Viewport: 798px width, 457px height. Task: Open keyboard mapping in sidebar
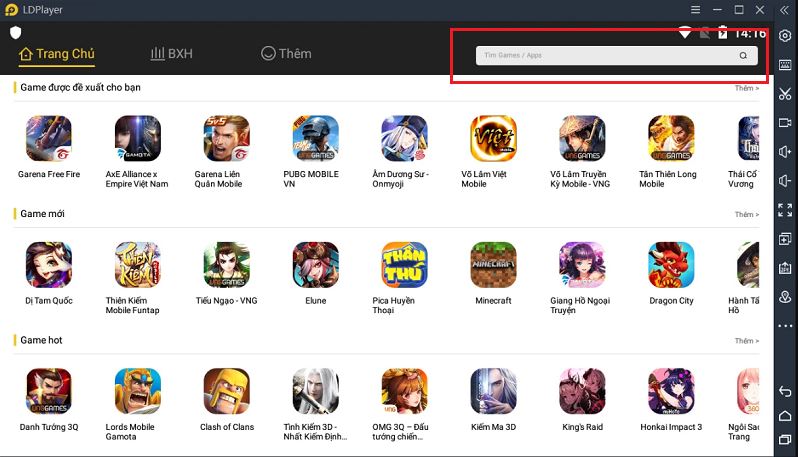785,65
